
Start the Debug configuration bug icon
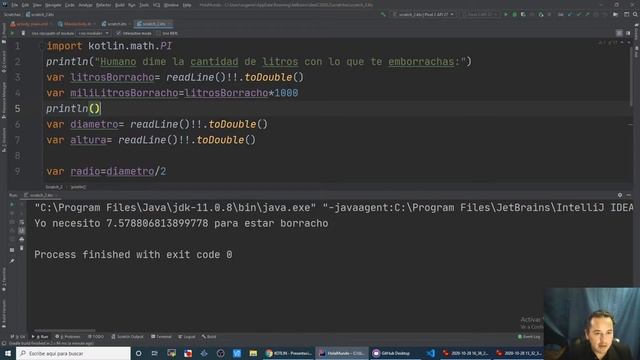click(x=514, y=14)
